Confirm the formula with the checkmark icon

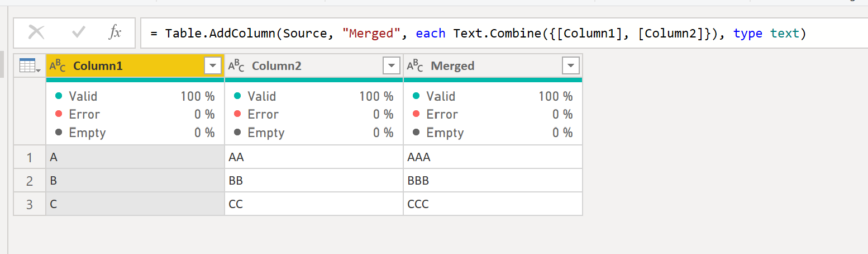click(79, 32)
